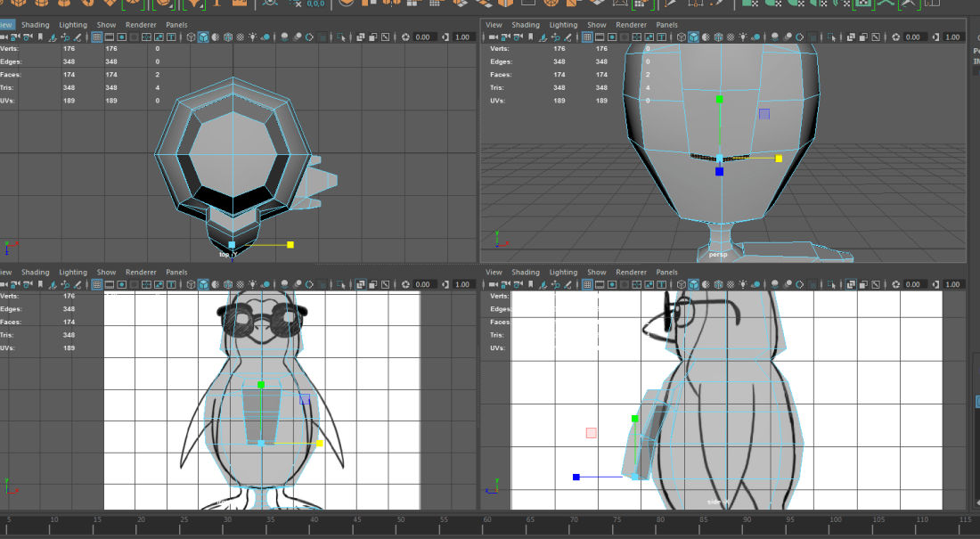The height and width of the screenshot is (539, 980).
Task: Open the Shading menu in the top panel
Action: coord(36,25)
